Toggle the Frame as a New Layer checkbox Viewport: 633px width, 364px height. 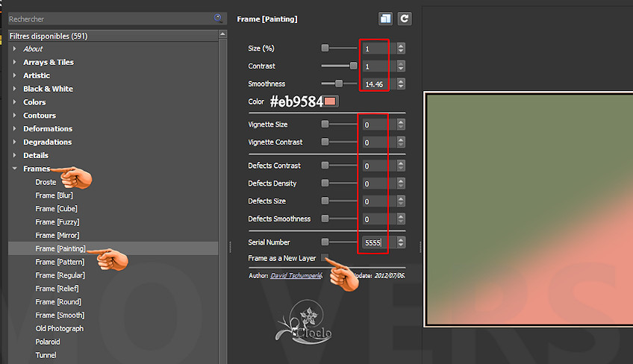pyautogui.click(x=325, y=258)
